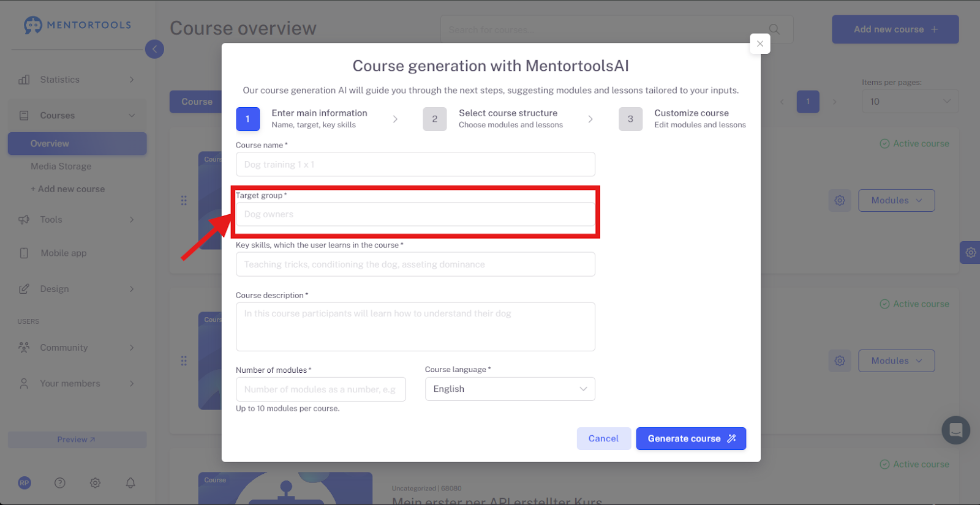The width and height of the screenshot is (980, 505).
Task: Focus the Course name field
Action: [x=415, y=165]
